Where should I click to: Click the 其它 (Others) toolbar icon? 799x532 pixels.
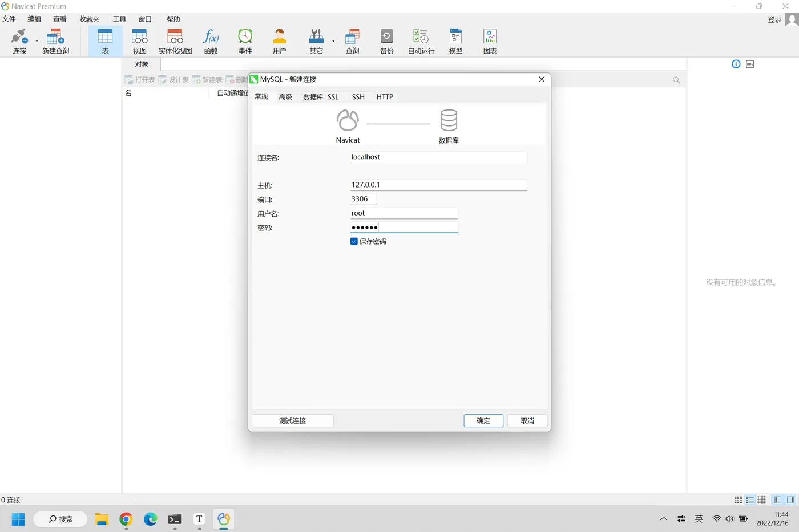(316, 41)
